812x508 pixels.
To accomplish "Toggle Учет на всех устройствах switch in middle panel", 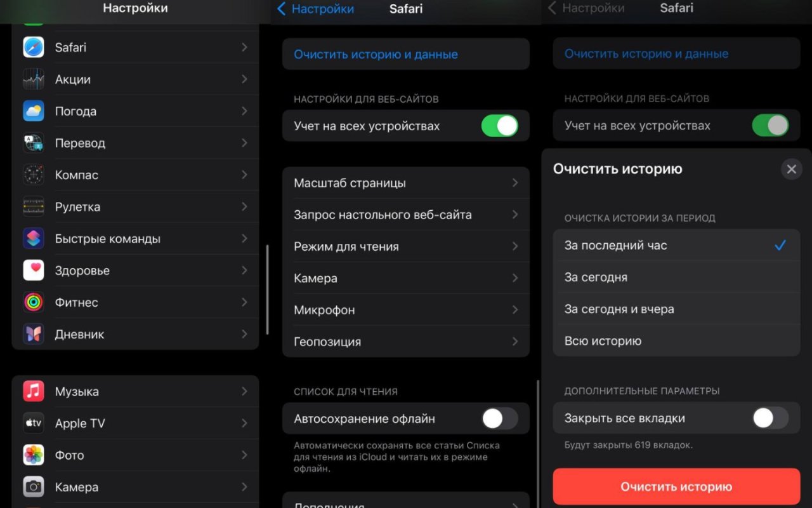I will pyautogui.click(x=500, y=126).
